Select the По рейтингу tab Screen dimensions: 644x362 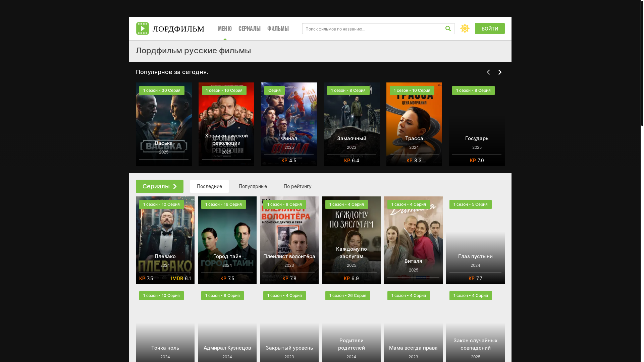(x=298, y=186)
